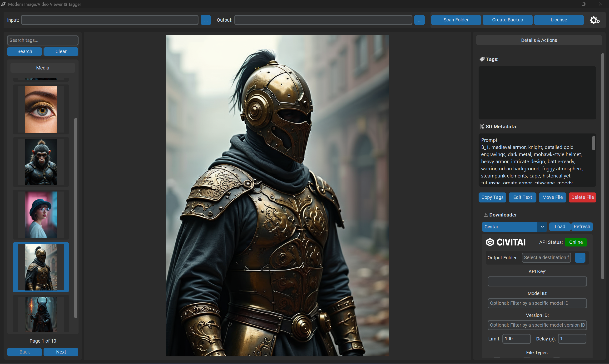Click the Output folder browse button

point(419,20)
